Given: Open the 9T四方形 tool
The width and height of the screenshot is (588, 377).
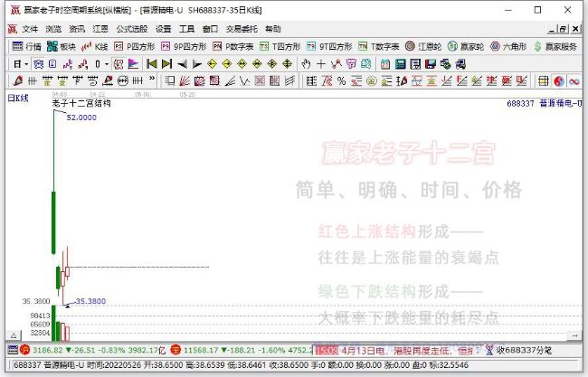Looking at the screenshot, I should coord(329,46).
